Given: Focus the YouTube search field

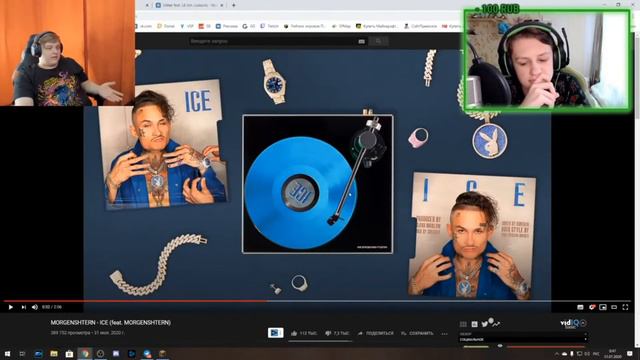Looking at the screenshot, I should point(271,41).
